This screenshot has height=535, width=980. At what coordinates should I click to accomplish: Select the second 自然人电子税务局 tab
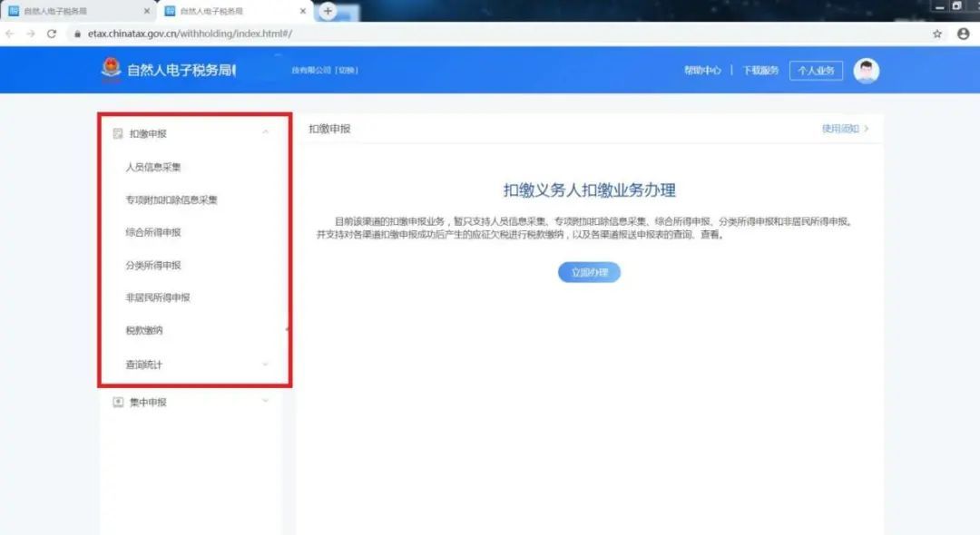[x=235, y=11]
